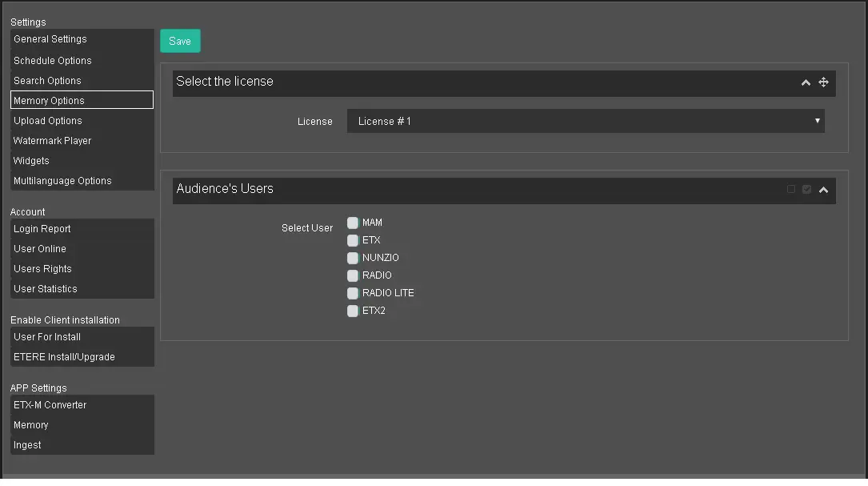
Task: Toggle the RADIO LITE user checkbox
Action: click(353, 293)
